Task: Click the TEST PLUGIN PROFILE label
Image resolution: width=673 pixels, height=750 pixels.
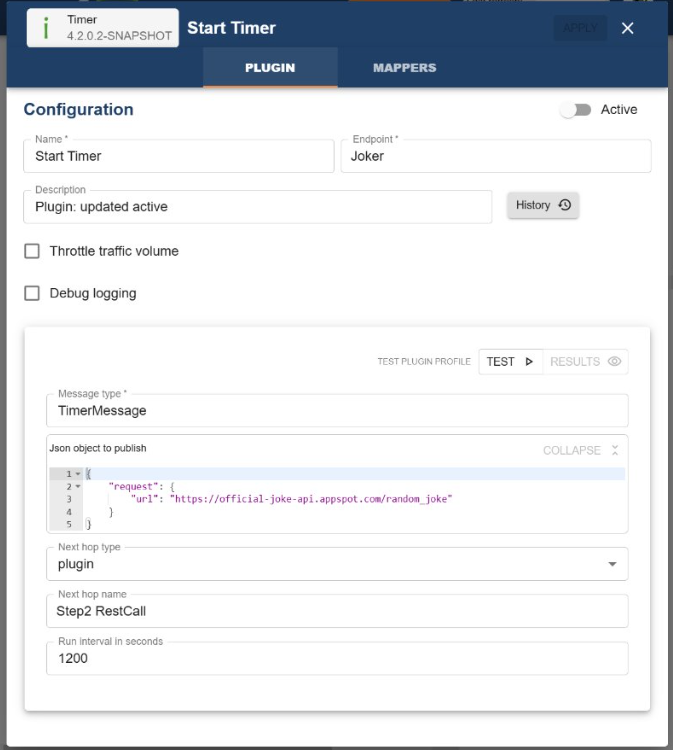Action: tap(424, 362)
